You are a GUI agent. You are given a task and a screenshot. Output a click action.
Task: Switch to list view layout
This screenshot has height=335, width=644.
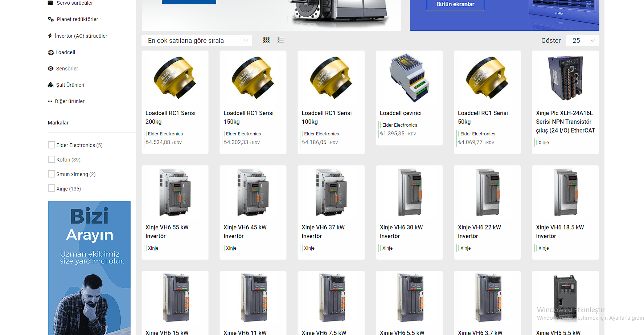280,40
